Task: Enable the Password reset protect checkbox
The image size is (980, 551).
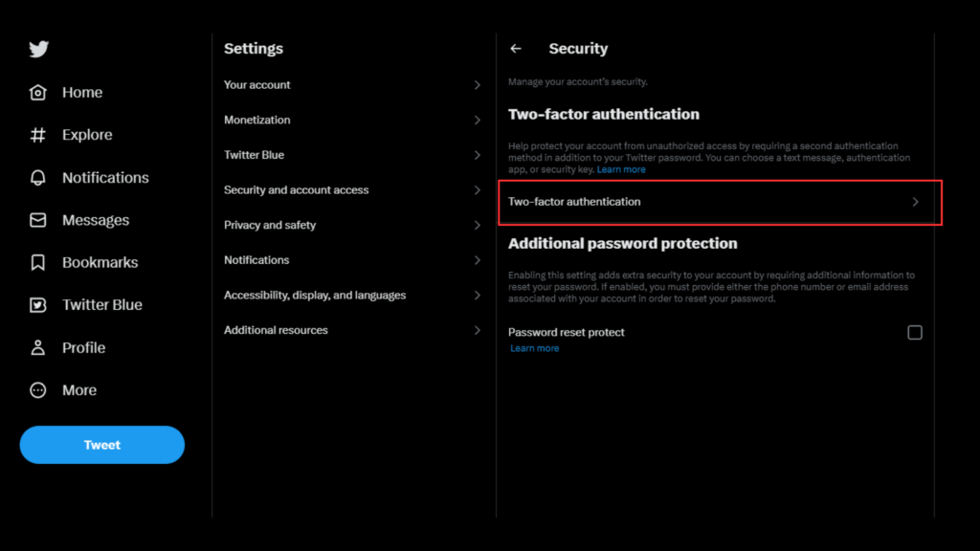Action: point(915,333)
